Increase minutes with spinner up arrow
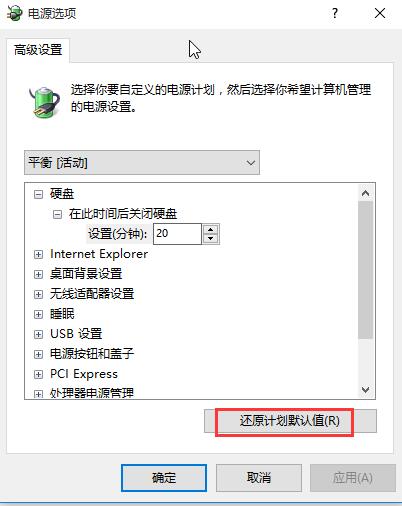Image resolution: width=402 pixels, height=506 pixels. [210, 229]
